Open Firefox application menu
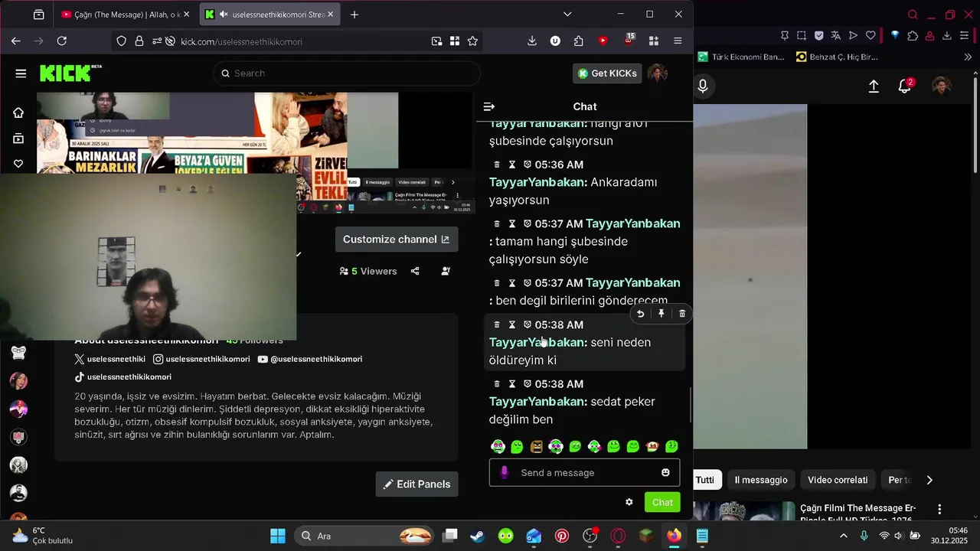 click(678, 41)
